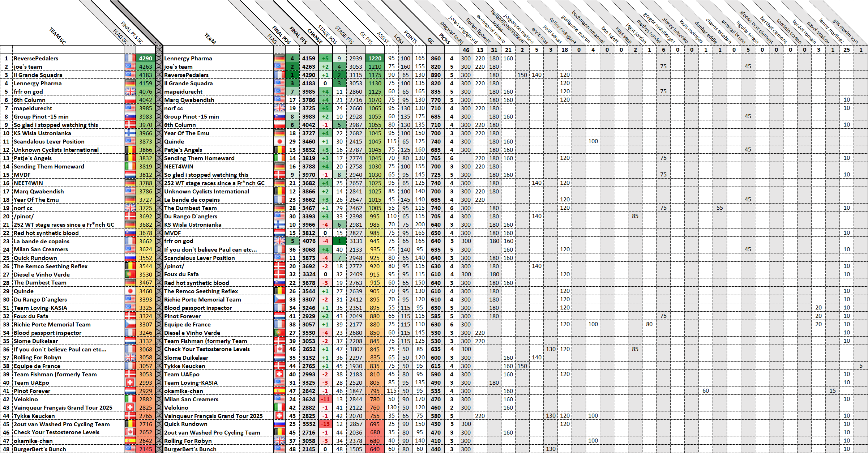Click Canada flag beside Check Your Testosterone Levels, right table
Viewport: 868px width, 453px height.
click(279, 349)
